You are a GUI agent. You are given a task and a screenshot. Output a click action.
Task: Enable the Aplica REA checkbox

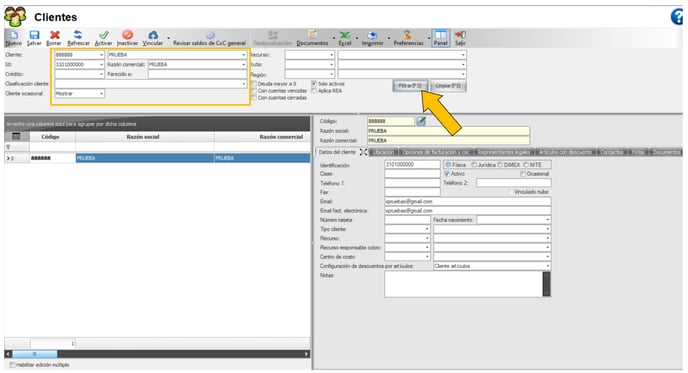coord(314,91)
